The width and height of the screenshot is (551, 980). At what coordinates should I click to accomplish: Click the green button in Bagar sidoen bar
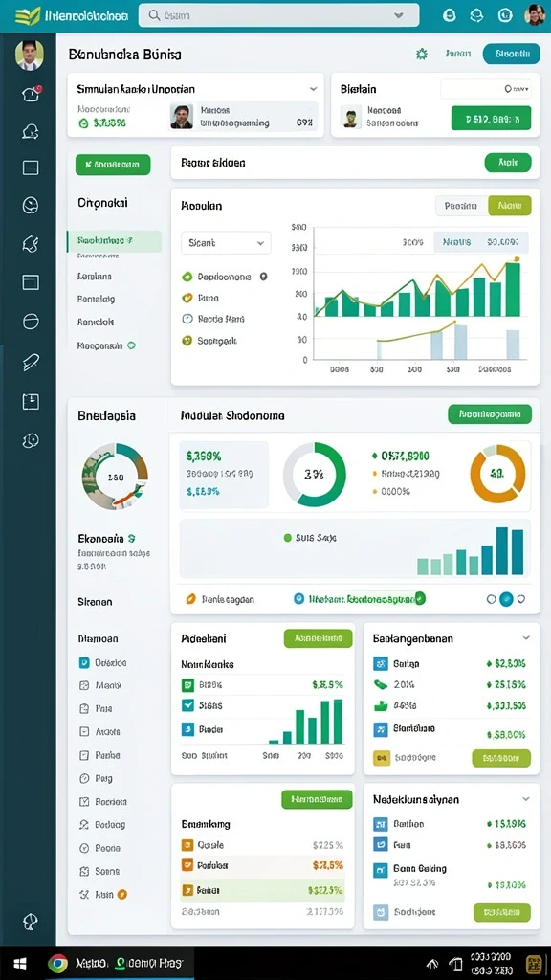coord(508,163)
